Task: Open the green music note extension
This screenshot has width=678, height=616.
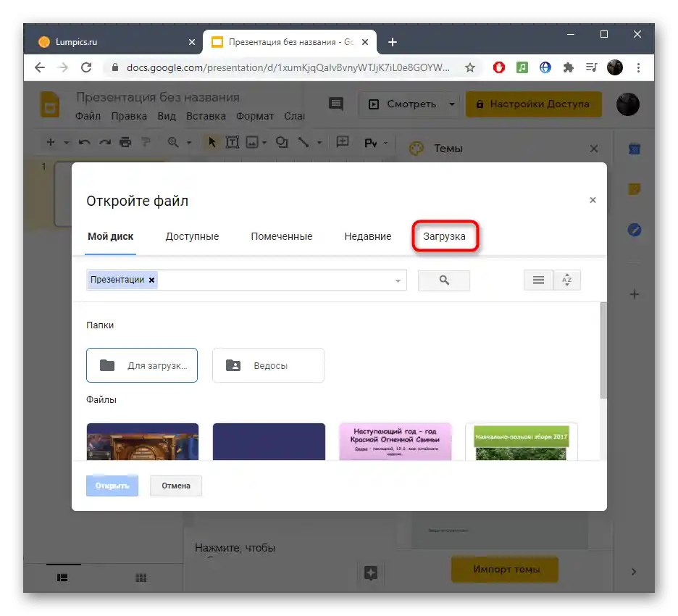Action: point(522,67)
